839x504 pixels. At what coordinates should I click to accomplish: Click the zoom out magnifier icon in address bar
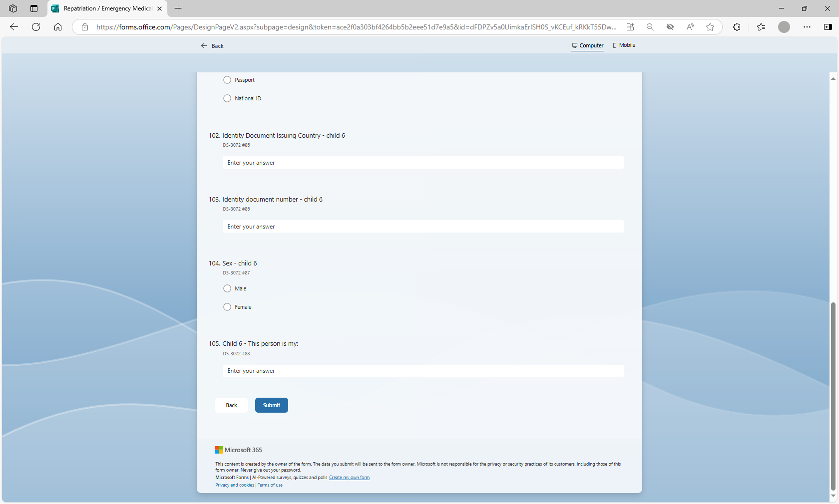coord(650,27)
